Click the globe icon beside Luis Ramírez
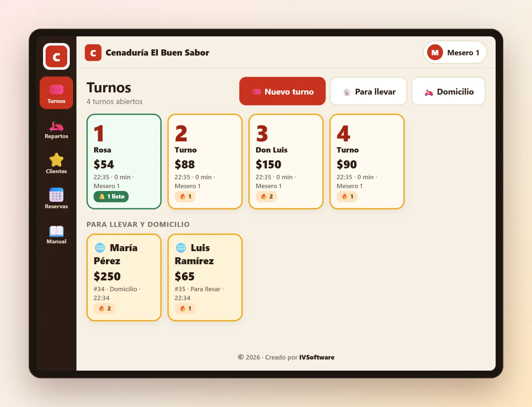 click(181, 248)
